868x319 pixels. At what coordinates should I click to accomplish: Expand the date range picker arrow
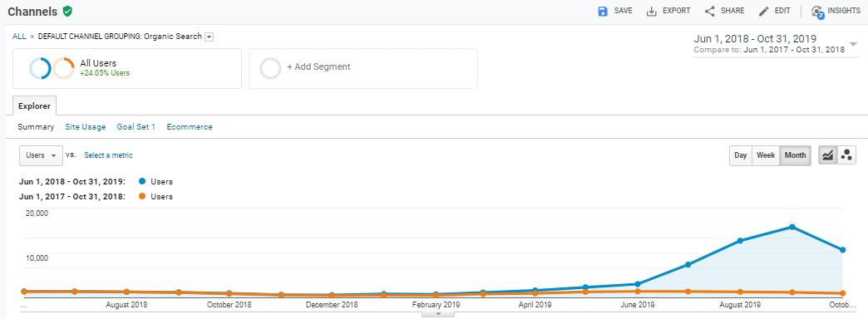pyautogui.click(x=853, y=44)
